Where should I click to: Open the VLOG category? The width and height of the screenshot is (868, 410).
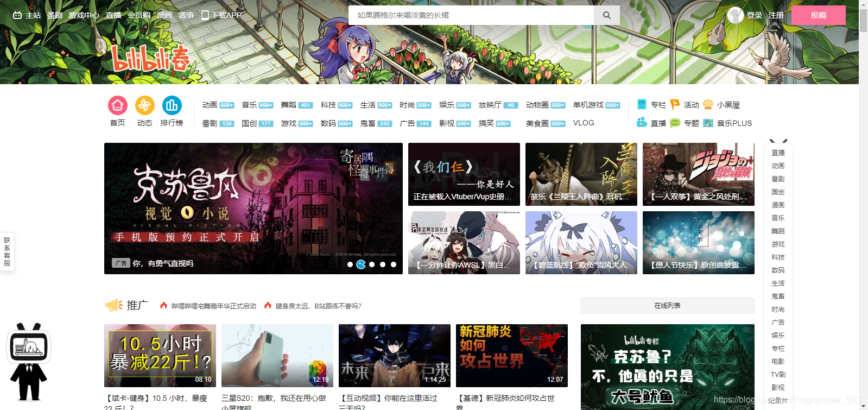(584, 123)
